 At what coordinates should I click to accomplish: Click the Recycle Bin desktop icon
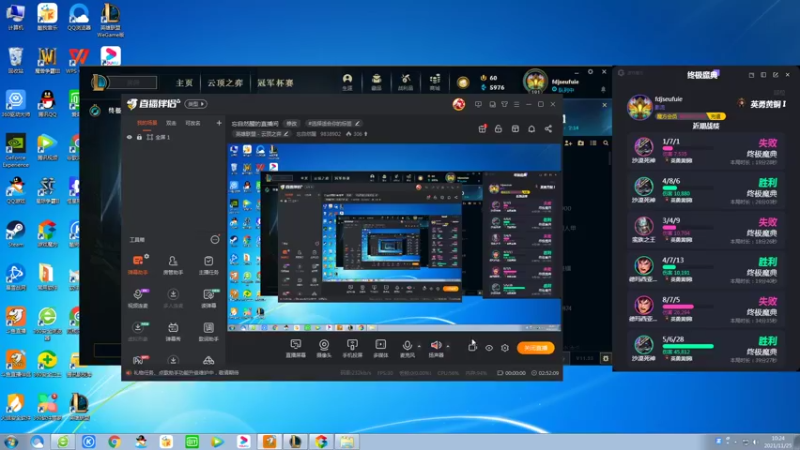[x=15, y=60]
